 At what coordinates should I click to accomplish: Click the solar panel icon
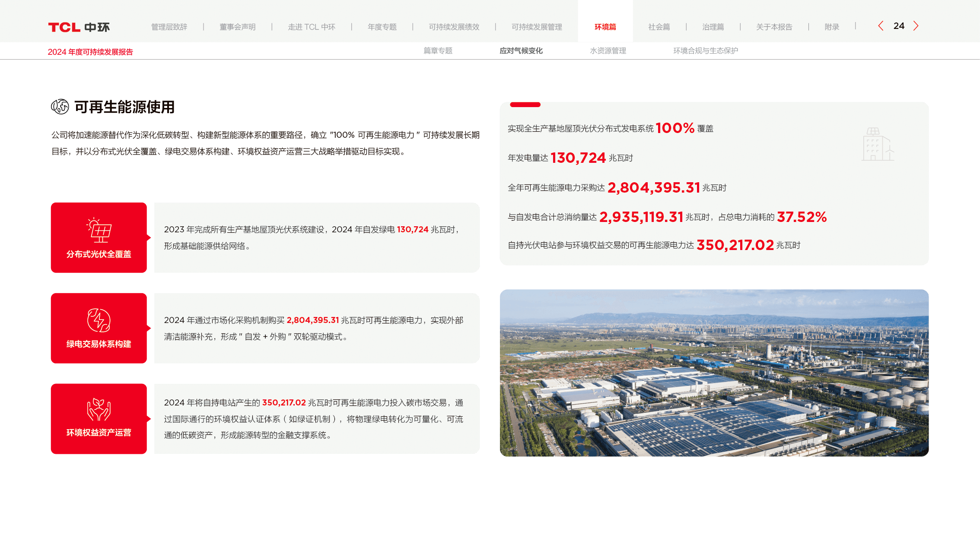99,230
